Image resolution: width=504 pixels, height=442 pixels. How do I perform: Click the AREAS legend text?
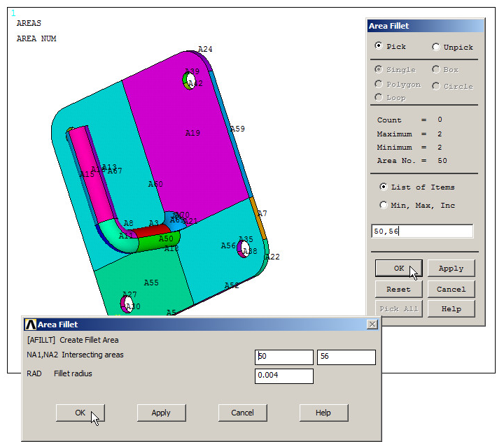click(29, 23)
